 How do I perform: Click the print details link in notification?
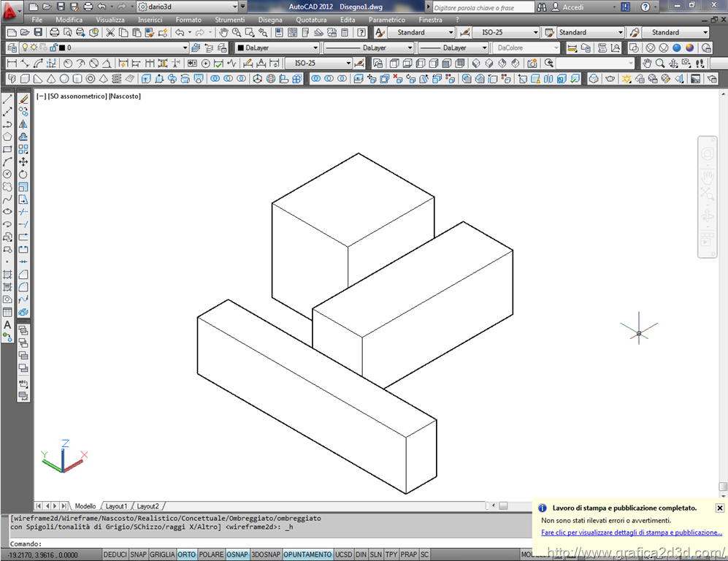coord(631,533)
